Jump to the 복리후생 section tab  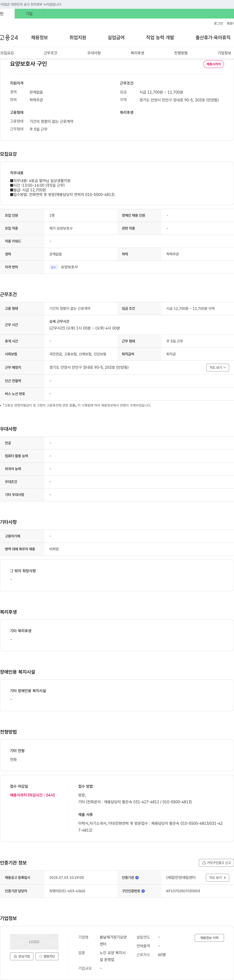point(137,53)
